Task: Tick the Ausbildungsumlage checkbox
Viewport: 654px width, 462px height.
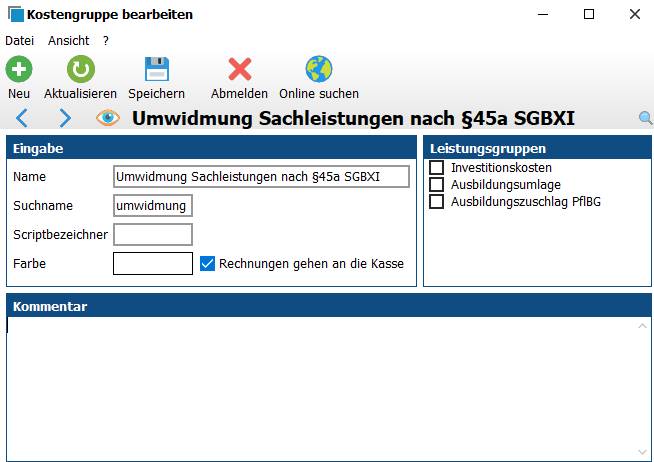Action: pos(436,184)
